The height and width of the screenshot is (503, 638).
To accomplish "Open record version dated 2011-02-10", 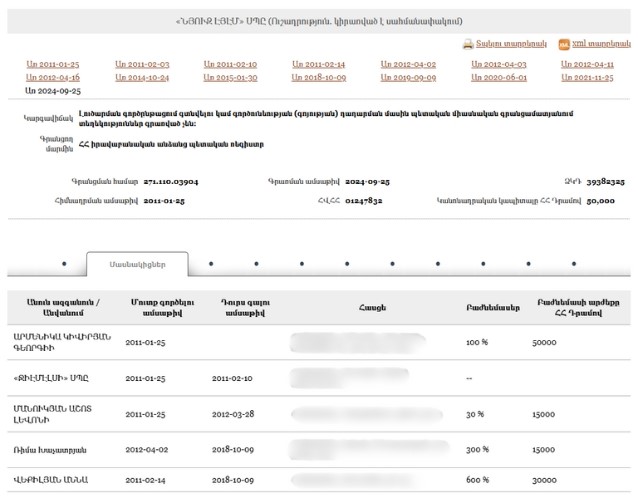I will (230, 64).
